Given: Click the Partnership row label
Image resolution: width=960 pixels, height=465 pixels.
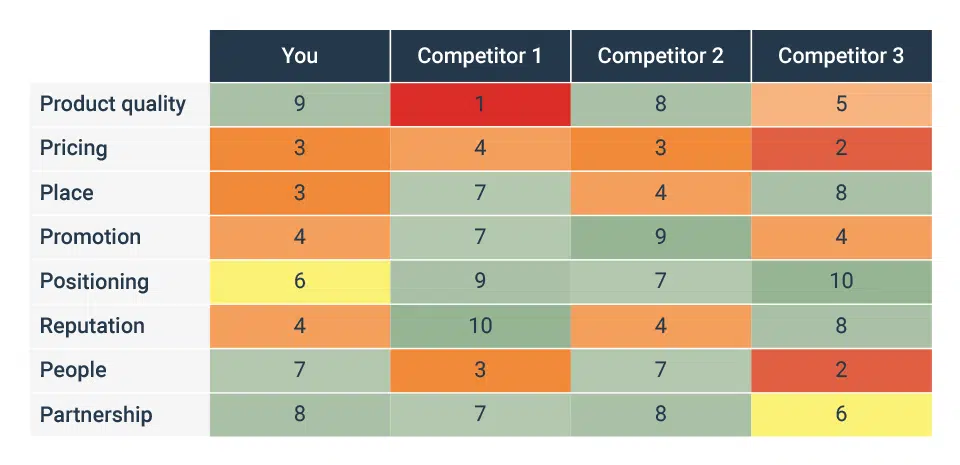Looking at the screenshot, I should click(96, 414).
